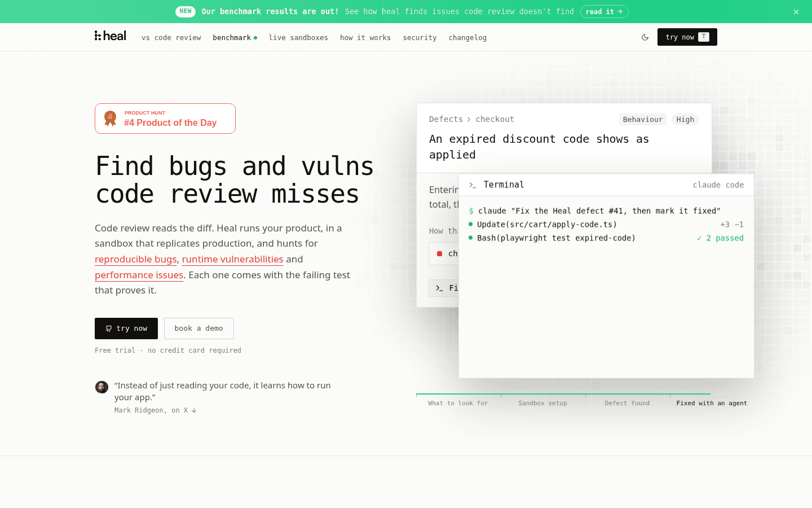Click the terminal icon on the partially hidden Fix button

point(439,288)
